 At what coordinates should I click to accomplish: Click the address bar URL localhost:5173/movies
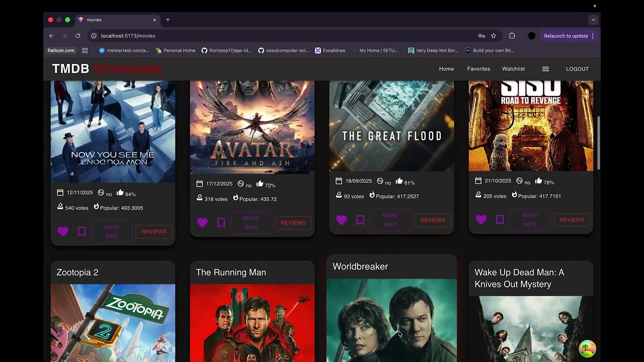coord(128,36)
